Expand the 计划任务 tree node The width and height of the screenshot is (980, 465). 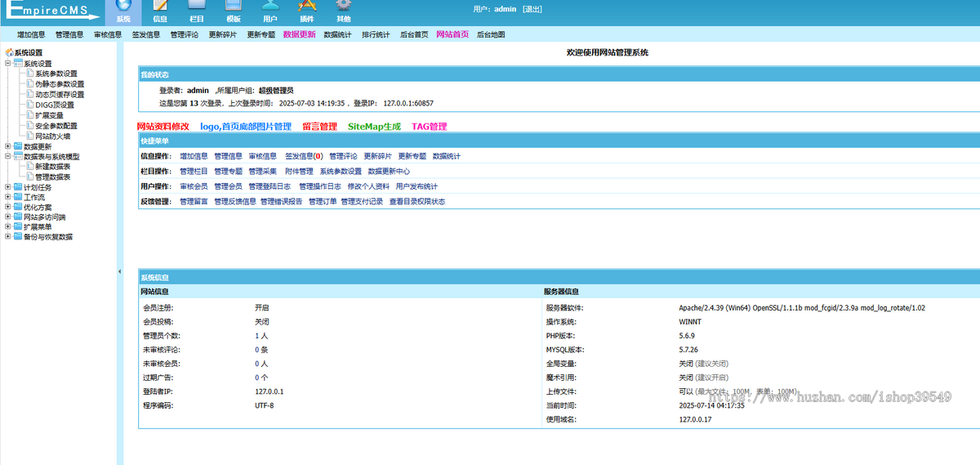coord(8,187)
